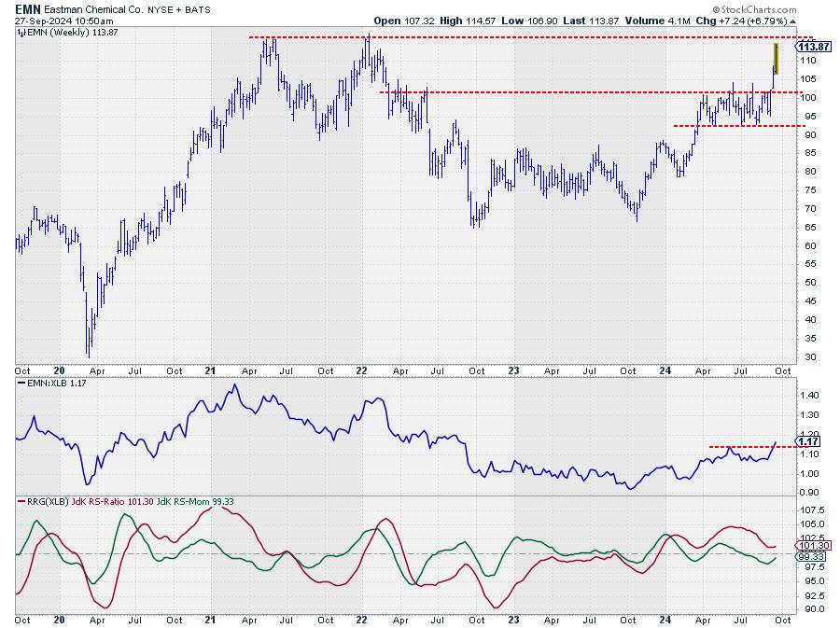The image size is (840, 628).
Task: Click the 27-Sep-2024 10:50am timestamp
Action: point(61,20)
